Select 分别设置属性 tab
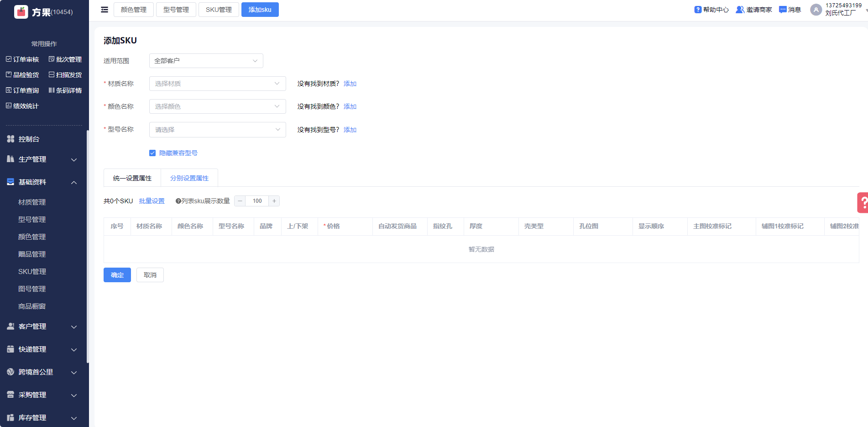 (x=189, y=178)
